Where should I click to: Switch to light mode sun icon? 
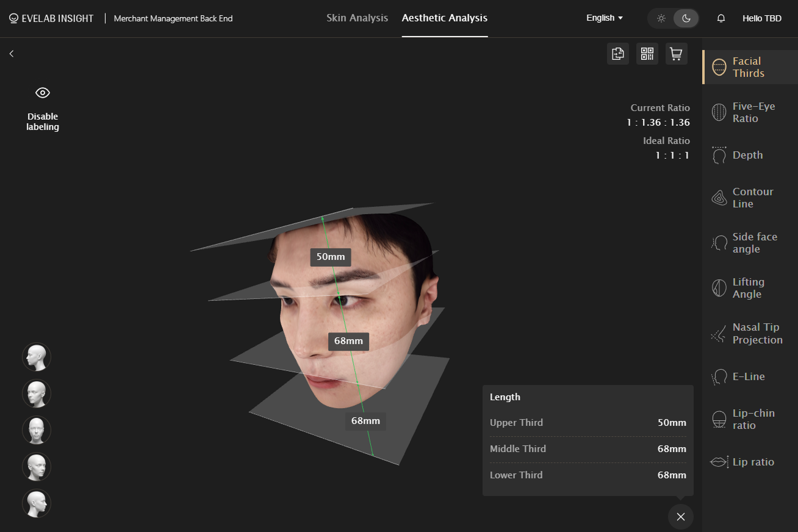[x=661, y=18]
